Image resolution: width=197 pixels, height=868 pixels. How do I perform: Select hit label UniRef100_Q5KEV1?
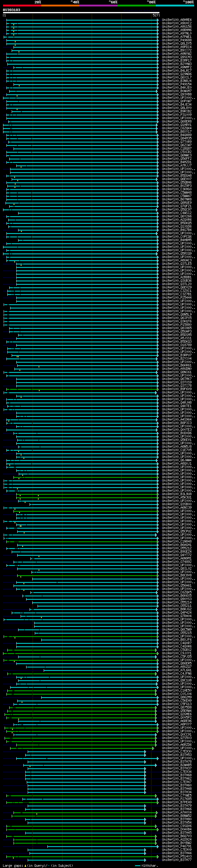(x=177, y=440)
